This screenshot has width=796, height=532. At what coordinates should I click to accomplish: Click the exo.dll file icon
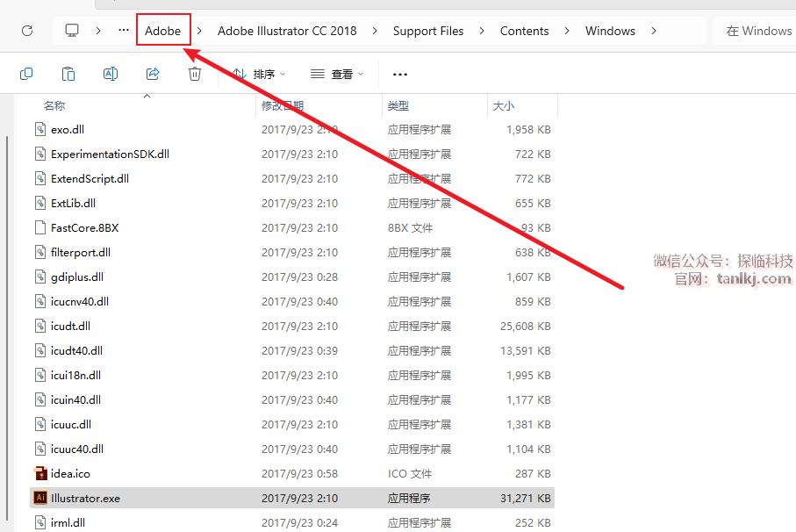click(x=40, y=129)
